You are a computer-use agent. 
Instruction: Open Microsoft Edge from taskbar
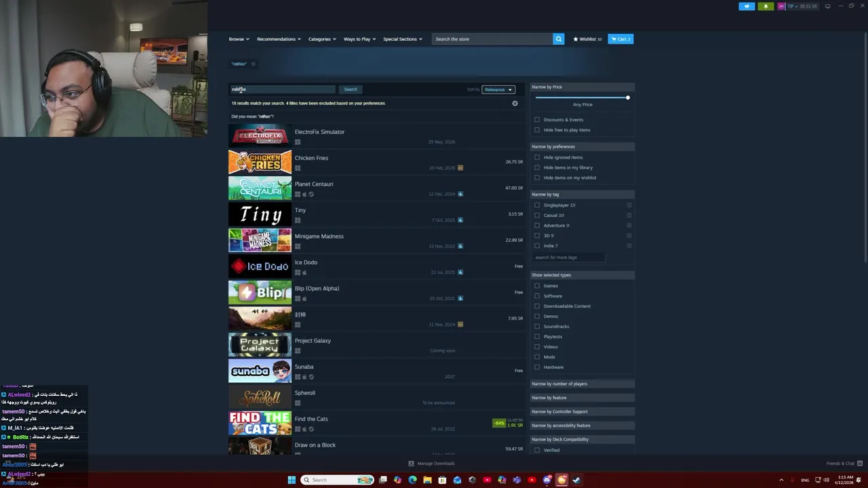(412, 480)
